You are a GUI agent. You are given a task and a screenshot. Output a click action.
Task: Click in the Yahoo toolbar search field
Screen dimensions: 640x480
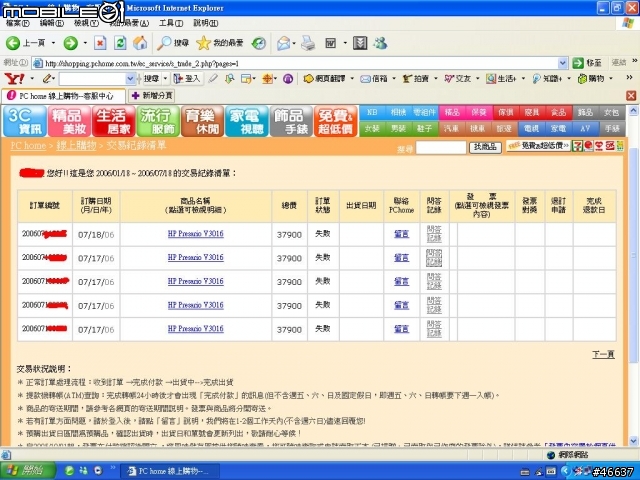click(92, 78)
